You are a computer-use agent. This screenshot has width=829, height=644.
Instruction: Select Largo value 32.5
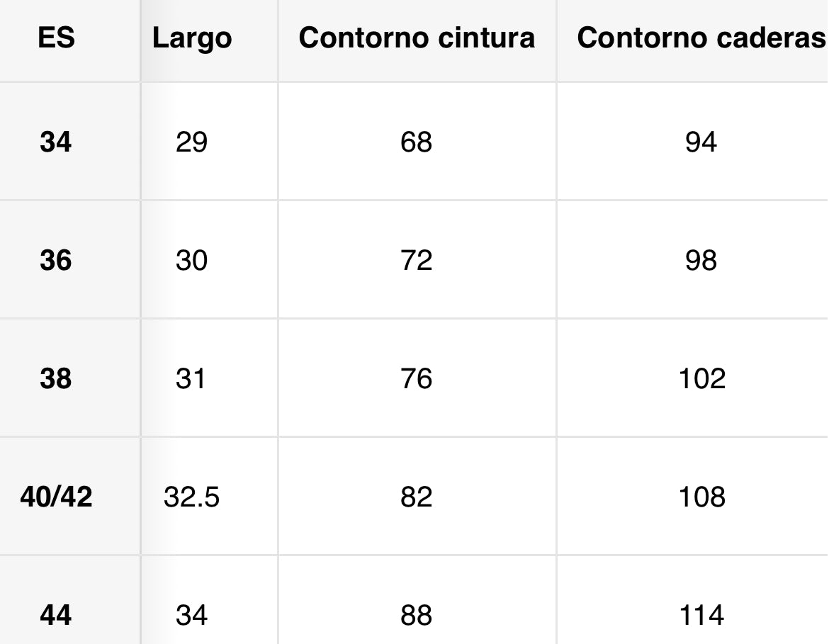[191, 497]
